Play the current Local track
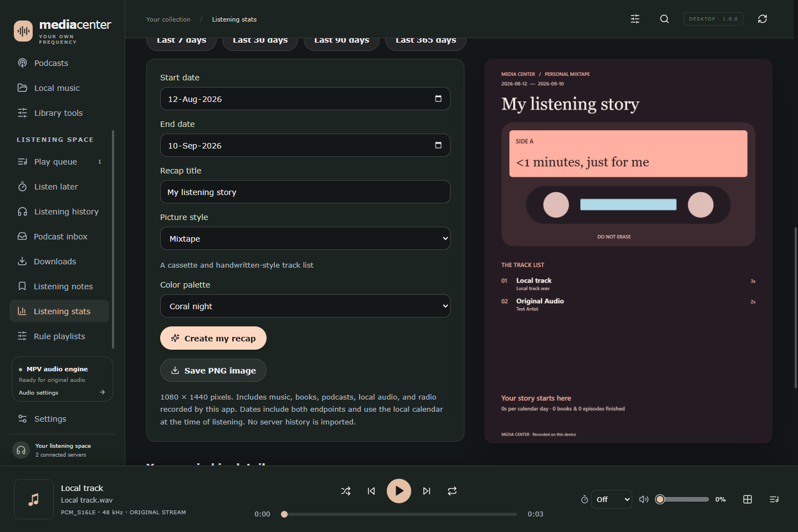 coord(399,491)
